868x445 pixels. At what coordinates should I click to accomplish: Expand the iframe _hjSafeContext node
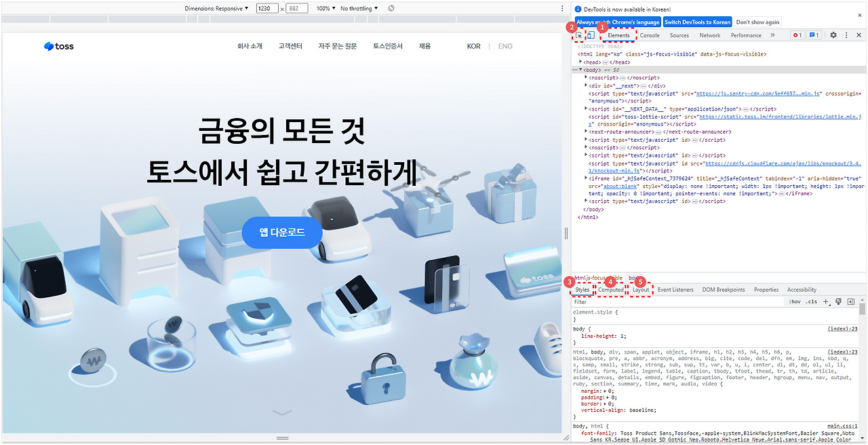[x=586, y=178]
